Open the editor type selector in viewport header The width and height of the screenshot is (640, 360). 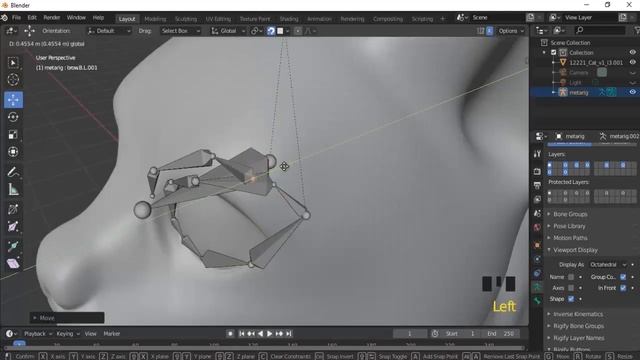click(11, 31)
